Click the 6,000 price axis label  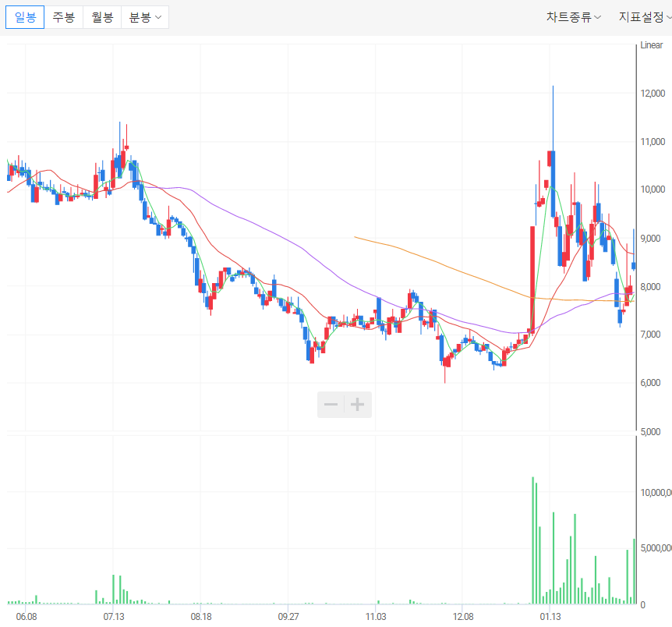point(651,383)
